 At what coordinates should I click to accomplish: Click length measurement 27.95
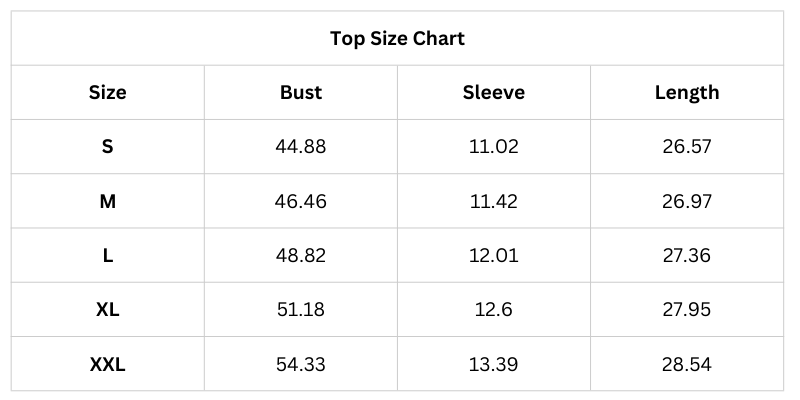tap(687, 309)
